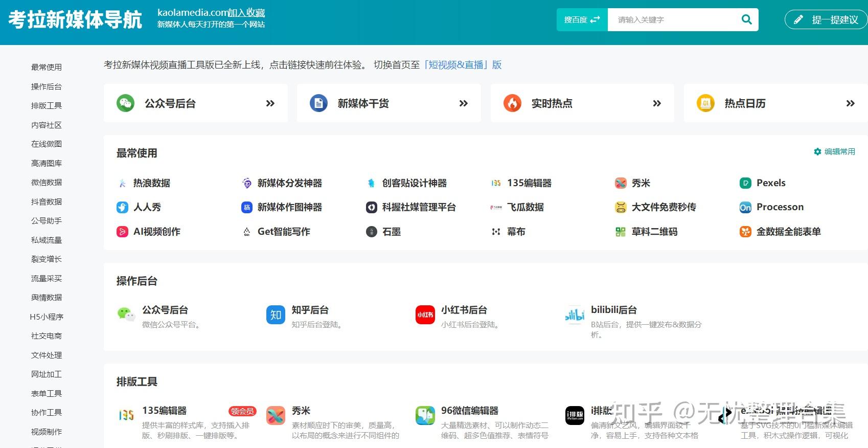Click the Pexels icon
Viewport: 868px width, 448px height.
coord(745,183)
